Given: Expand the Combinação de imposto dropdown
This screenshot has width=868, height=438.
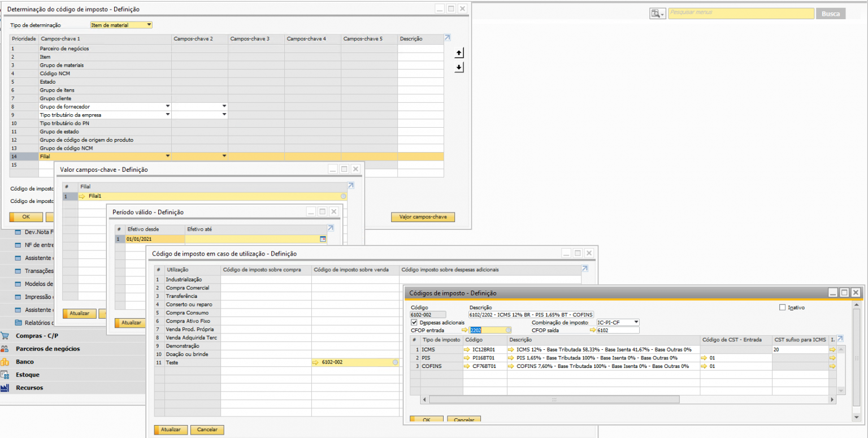Looking at the screenshot, I should click(636, 322).
